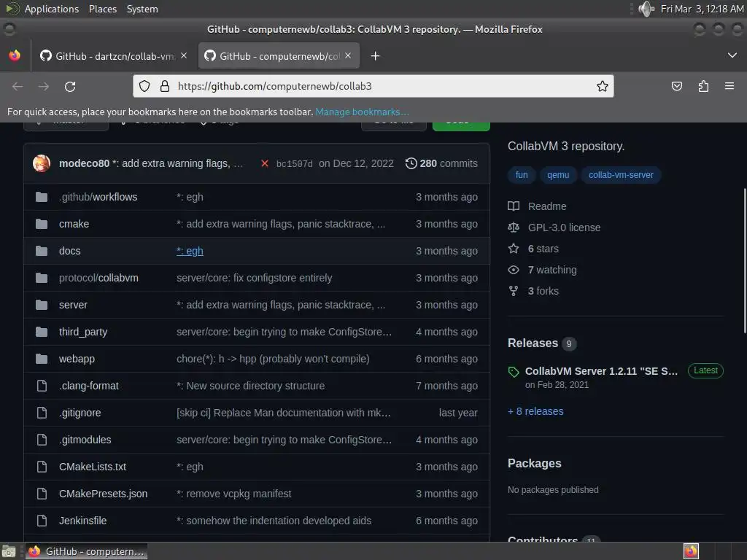
Task: Click the file icon next to Jenkinsfile
Action: tap(42, 521)
